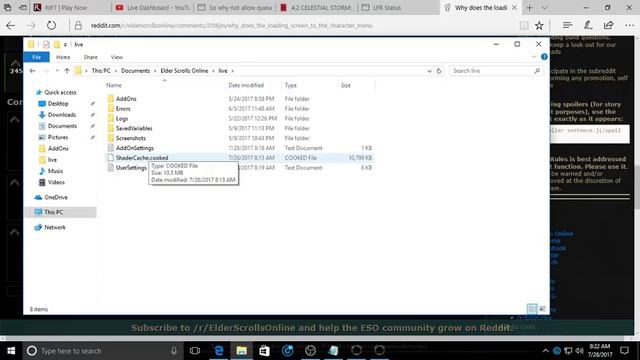
Task: Open Downloads in navigation pane
Action: (62, 115)
